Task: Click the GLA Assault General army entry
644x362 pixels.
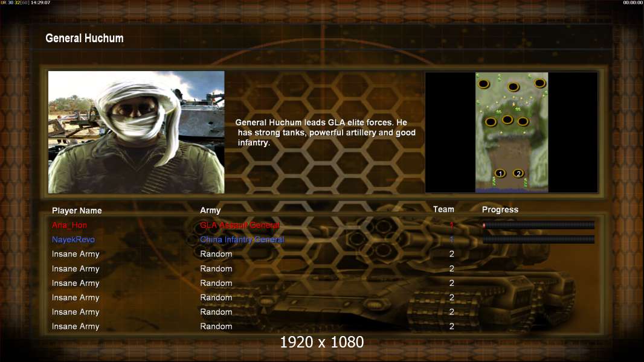Action: pyautogui.click(x=240, y=225)
